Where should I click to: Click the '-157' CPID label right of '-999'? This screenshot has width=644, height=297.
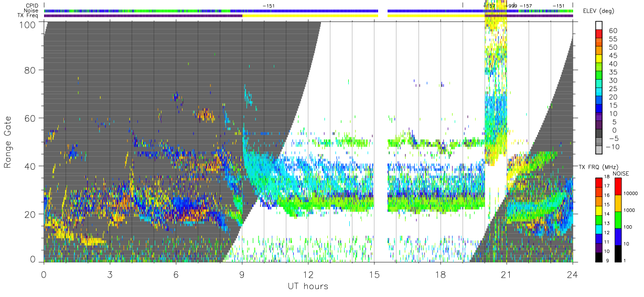point(525,6)
